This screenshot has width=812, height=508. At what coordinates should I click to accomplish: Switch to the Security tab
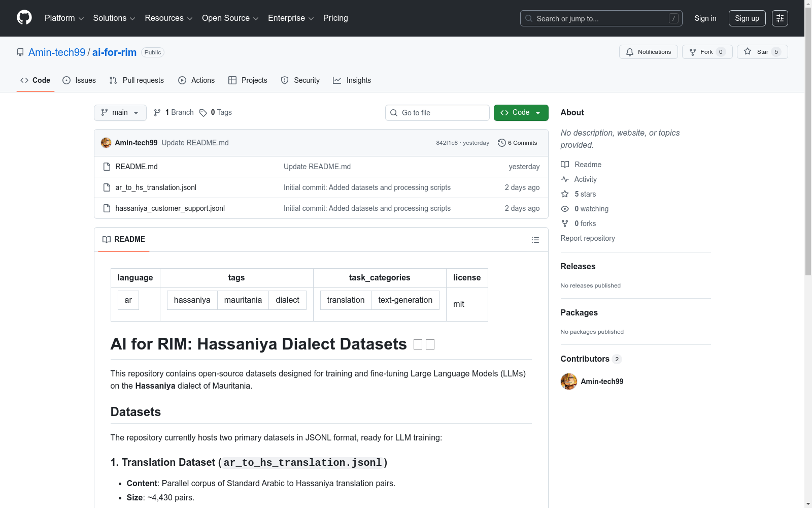pos(300,80)
